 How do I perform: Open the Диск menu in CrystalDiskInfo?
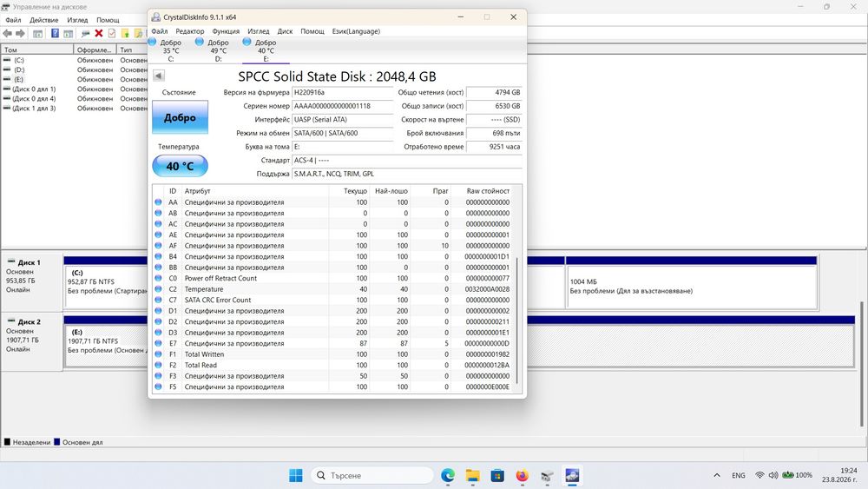pos(285,31)
